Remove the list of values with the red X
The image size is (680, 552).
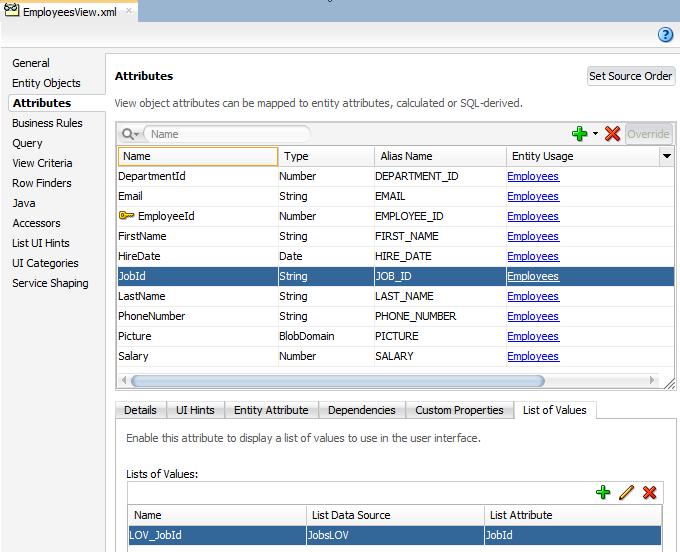pyautogui.click(x=649, y=493)
